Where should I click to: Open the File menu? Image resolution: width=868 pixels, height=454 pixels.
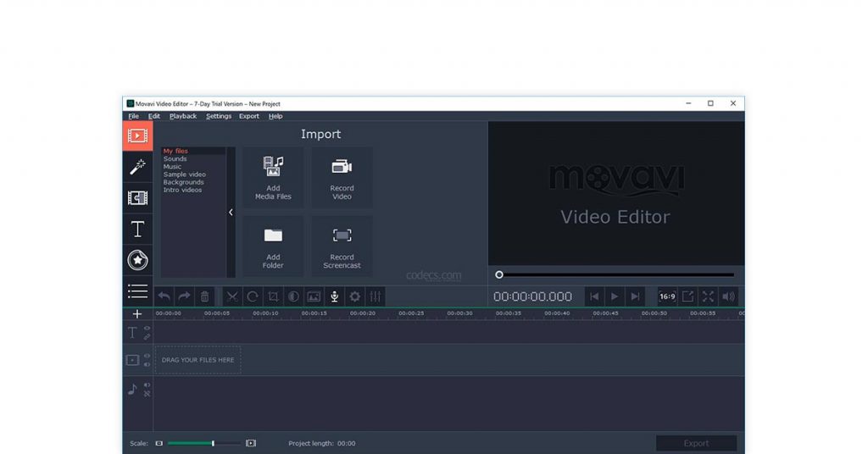[133, 116]
